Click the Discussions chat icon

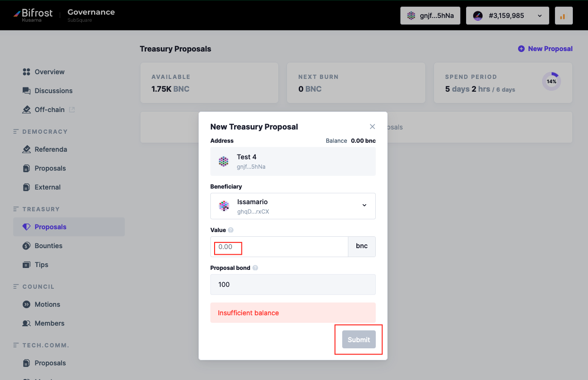[x=26, y=91]
